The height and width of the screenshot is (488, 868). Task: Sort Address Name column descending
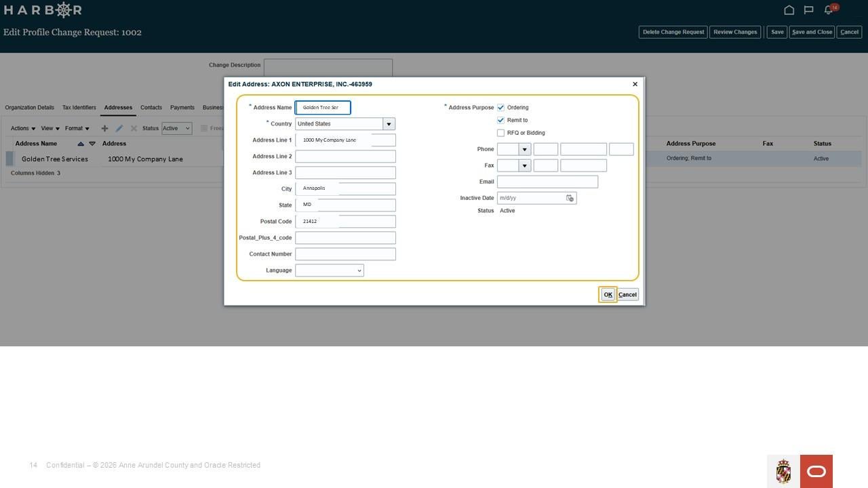(92, 144)
